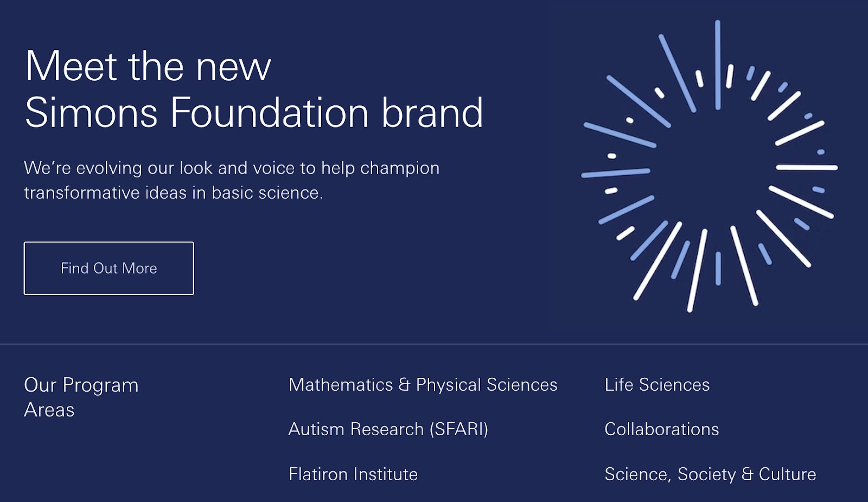Click the Meet the new headline line
This screenshot has width=868, height=502.
[148, 66]
